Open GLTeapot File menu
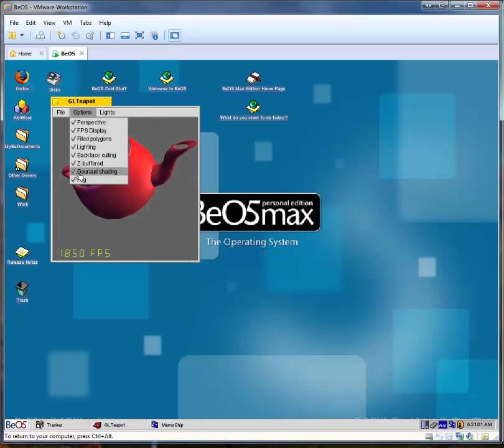The width and height of the screenshot is (504, 448). (x=61, y=112)
